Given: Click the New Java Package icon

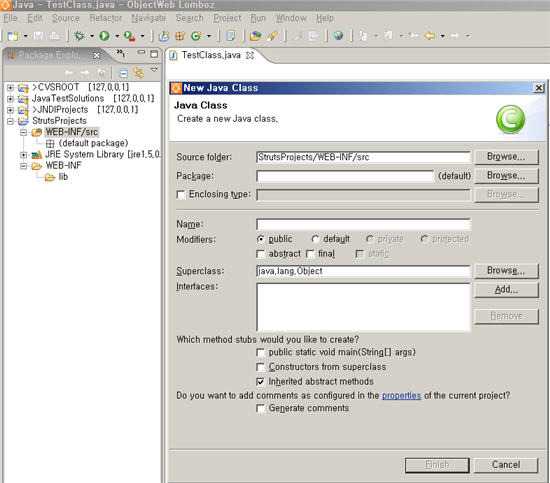Looking at the screenshot, I should [180, 36].
